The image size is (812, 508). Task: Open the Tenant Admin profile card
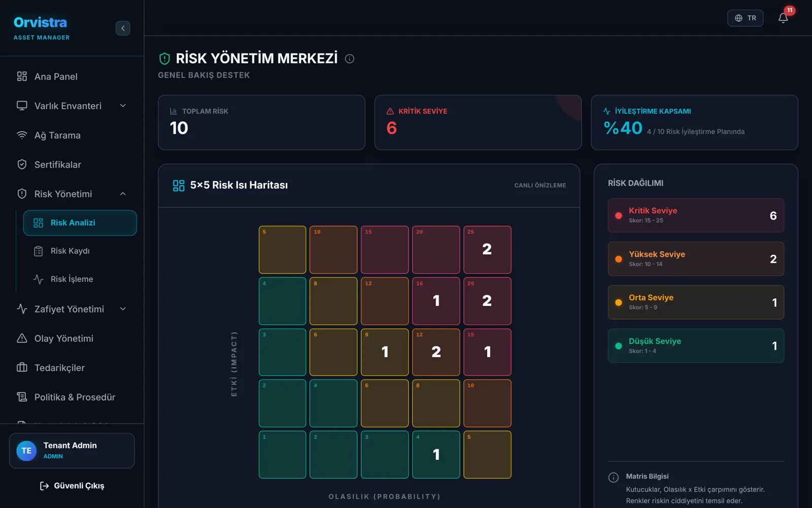[72, 451]
